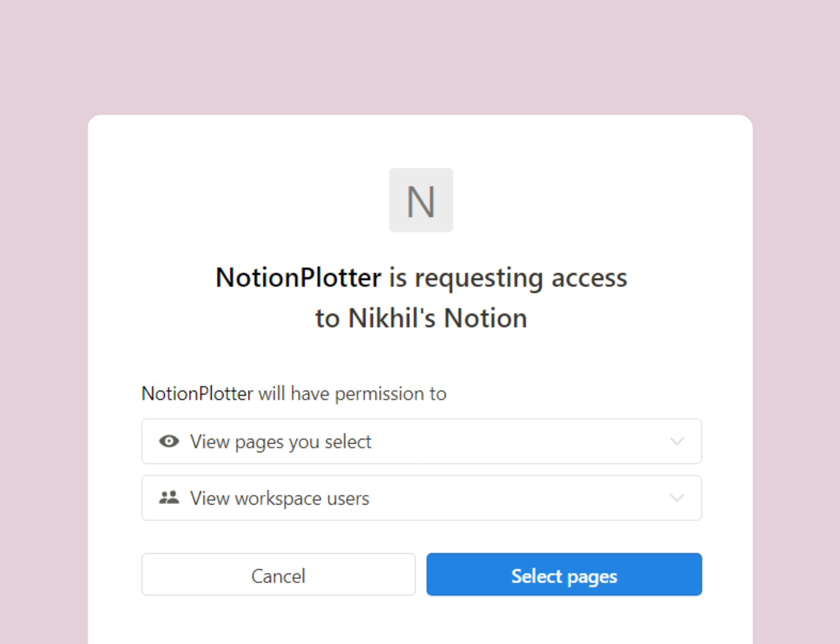
Task: Click the people icon for workspace users
Action: [169, 498]
